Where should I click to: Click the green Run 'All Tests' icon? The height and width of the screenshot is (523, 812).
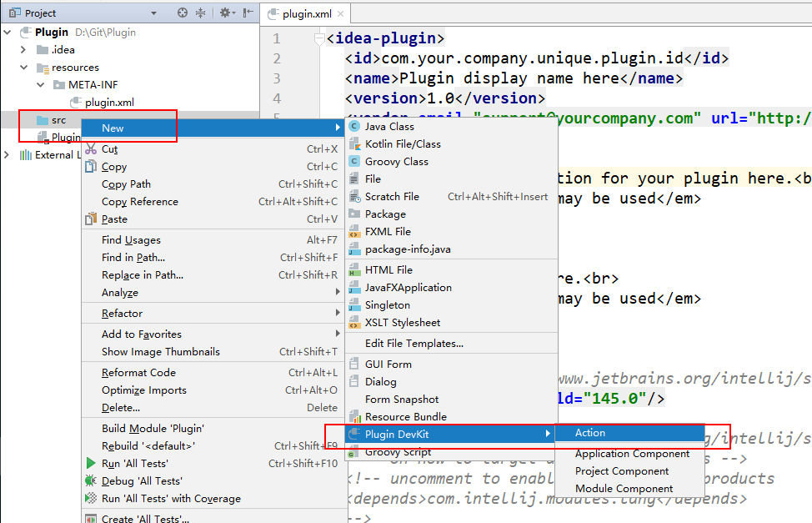[91, 464]
